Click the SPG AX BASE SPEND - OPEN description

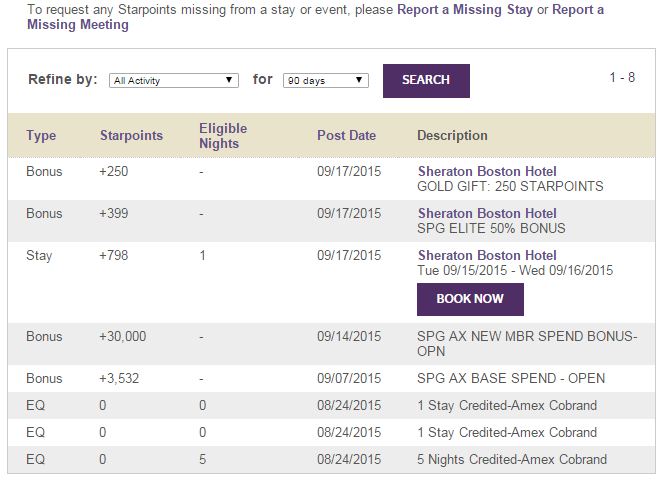point(510,379)
